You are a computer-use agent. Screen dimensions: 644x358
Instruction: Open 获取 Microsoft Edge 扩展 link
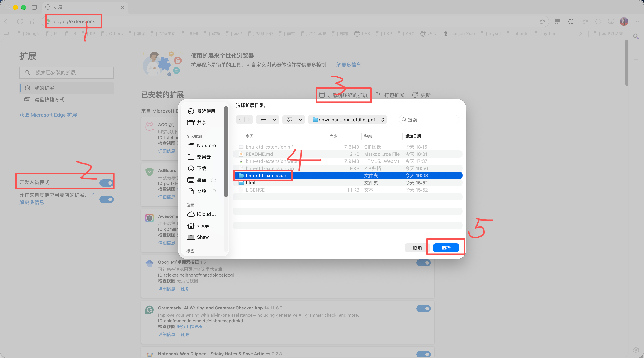coord(48,115)
